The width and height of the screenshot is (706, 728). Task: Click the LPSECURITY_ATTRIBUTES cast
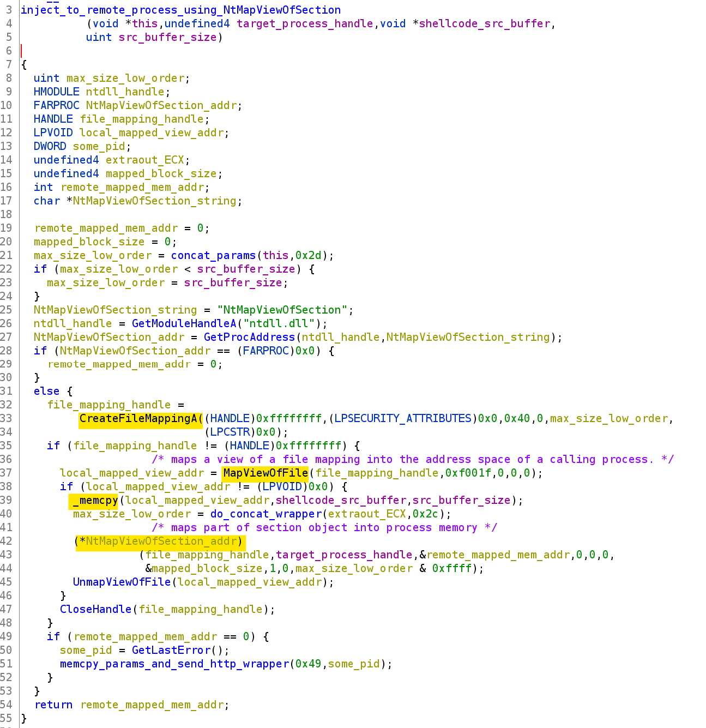click(403, 418)
